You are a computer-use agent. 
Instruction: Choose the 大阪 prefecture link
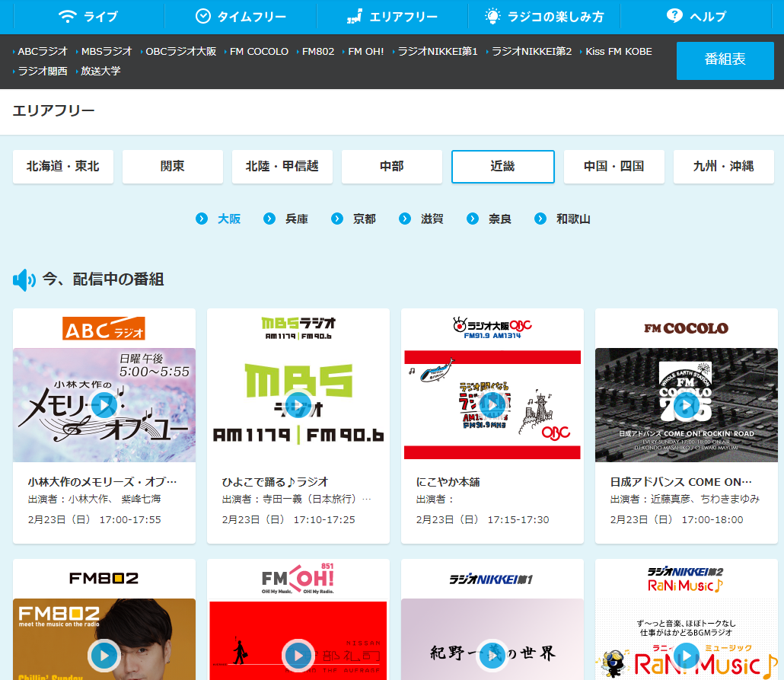pyautogui.click(x=229, y=219)
